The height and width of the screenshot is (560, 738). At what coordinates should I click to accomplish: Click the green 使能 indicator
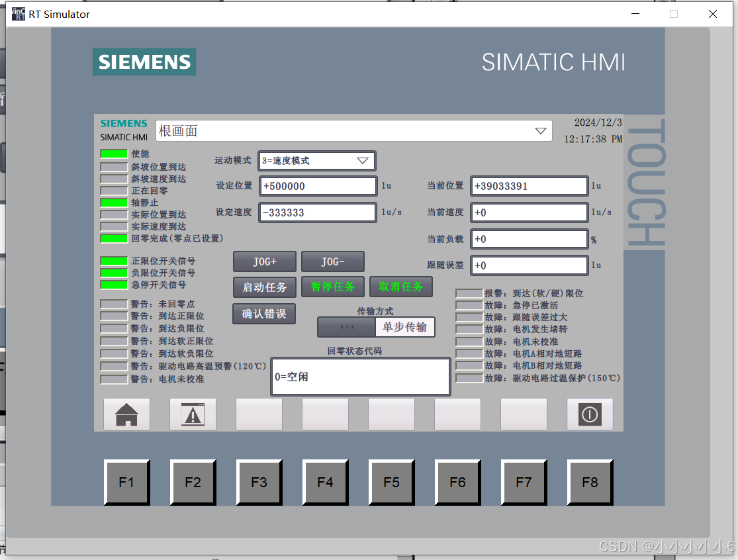click(114, 154)
